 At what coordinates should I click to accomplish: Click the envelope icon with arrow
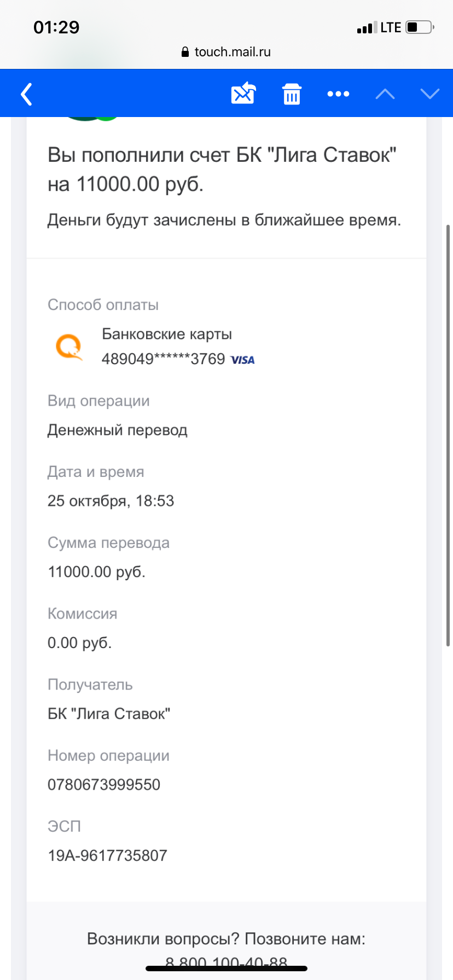click(243, 94)
